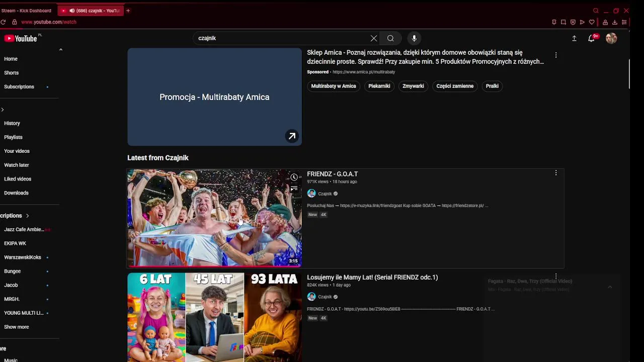Open the notifications bell

[592, 38]
